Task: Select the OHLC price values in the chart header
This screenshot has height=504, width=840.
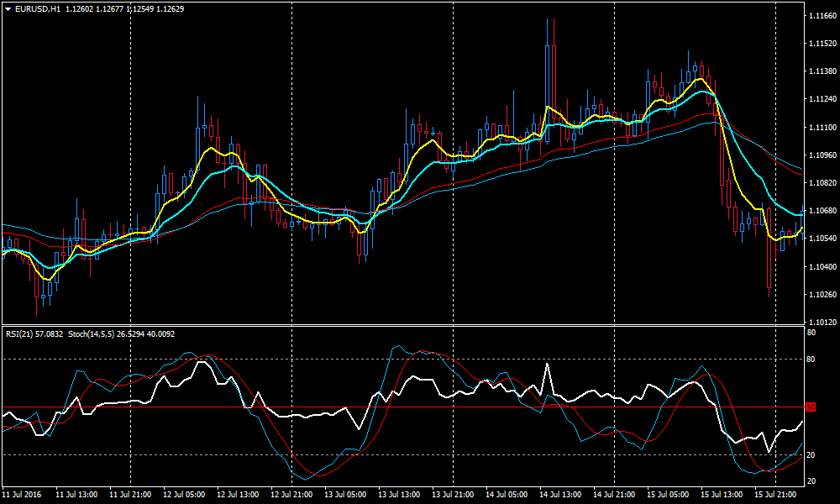Action: coord(124,8)
